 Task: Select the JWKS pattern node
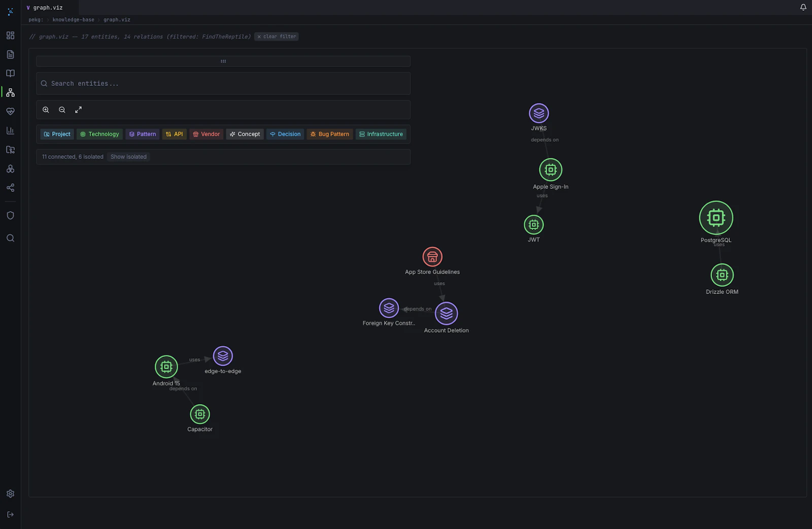[x=539, y=113]
